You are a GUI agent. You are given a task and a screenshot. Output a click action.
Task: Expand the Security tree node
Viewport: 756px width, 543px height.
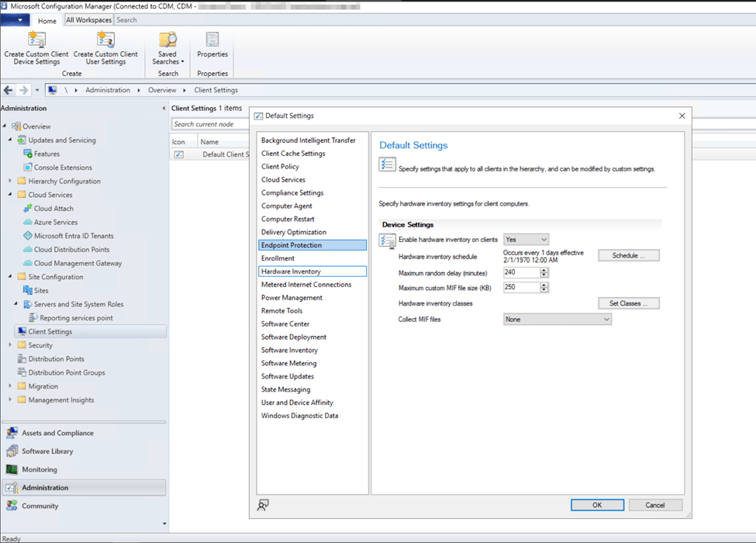(x=11, y=345)
